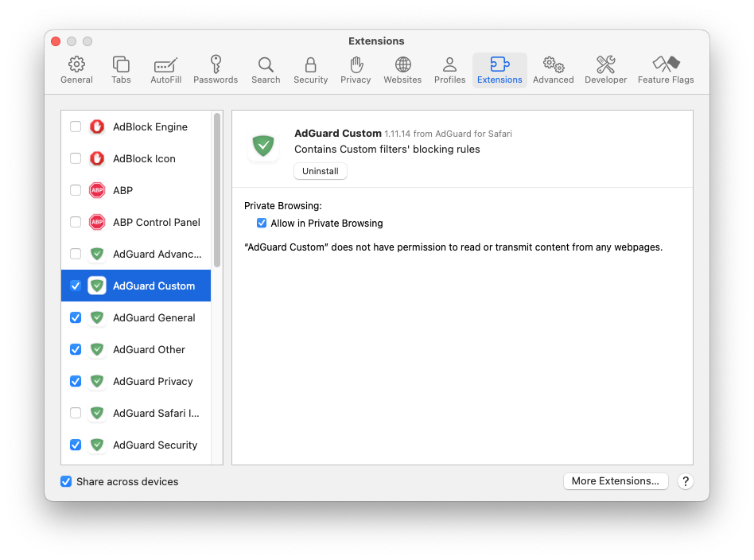
Task: Click the permission notice about reading webpages
Action: (453, 247)
